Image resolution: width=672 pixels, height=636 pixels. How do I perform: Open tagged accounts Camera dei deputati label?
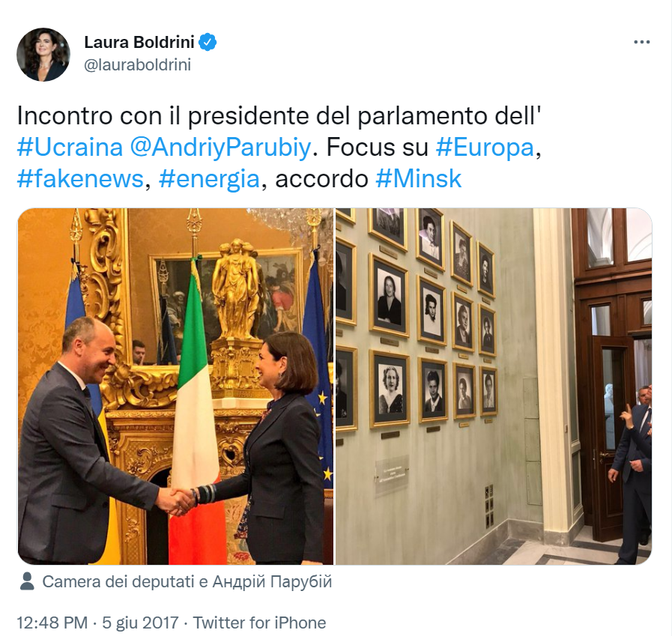coord(118,581)
